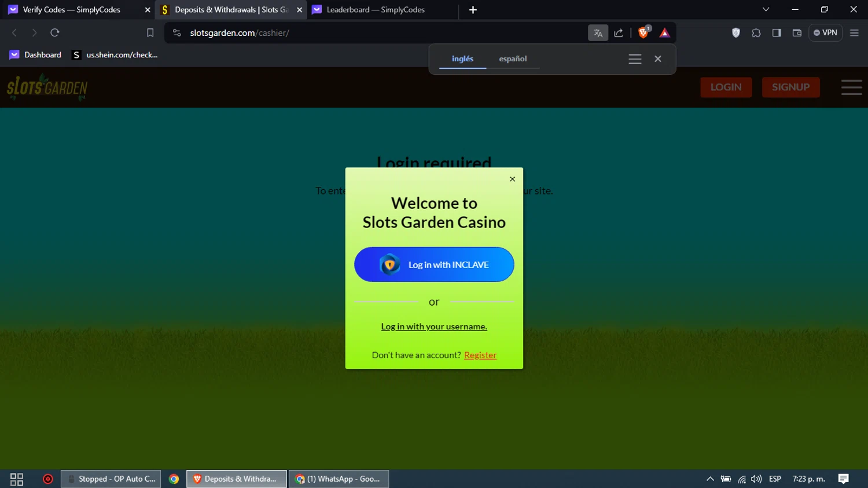The width and height of the screenshot is (868, 488).
Task: Click Log in with INCLAVE button
Action: point(434,265)
